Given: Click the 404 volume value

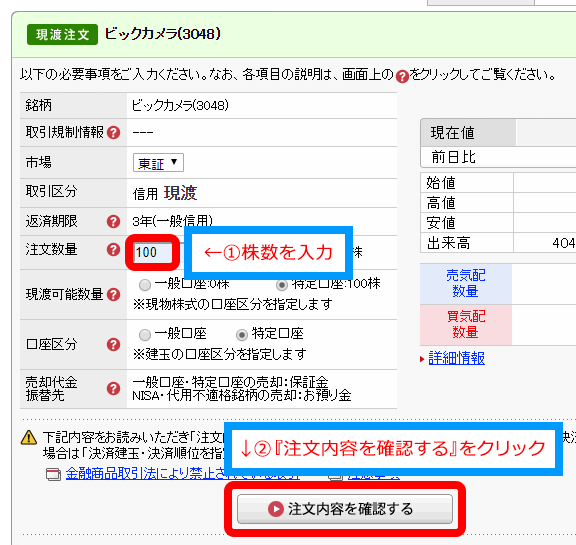Looking at the screenshot, I should (564, 243).
